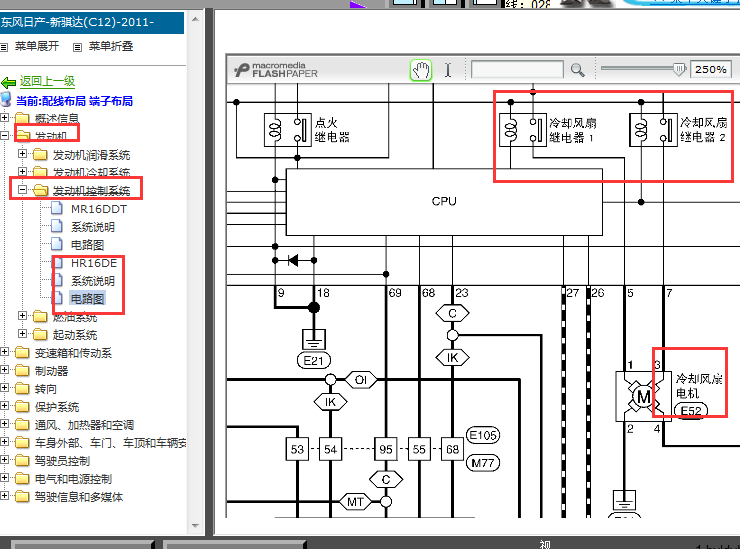Image resolution: width=740 pixels, height=549 pixels.
Task: Collapse the 发动机 folder
Action: click(x=4, y=135)
